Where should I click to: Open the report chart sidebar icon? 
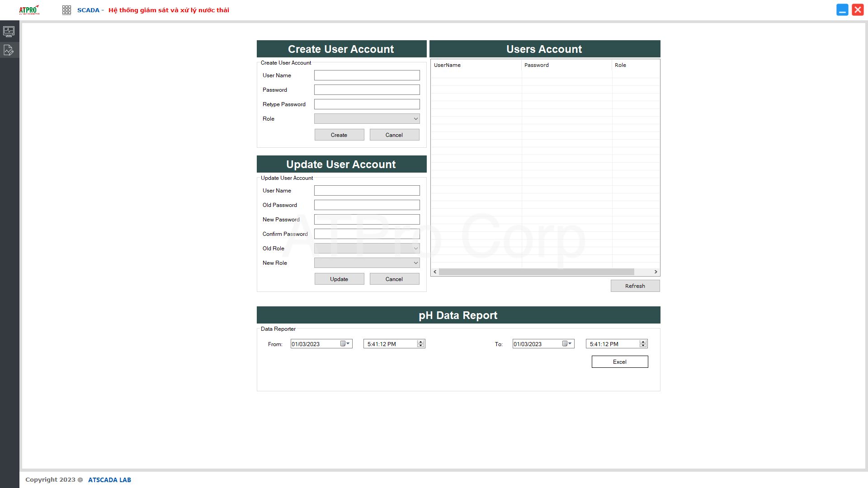(x=9, y=50)
